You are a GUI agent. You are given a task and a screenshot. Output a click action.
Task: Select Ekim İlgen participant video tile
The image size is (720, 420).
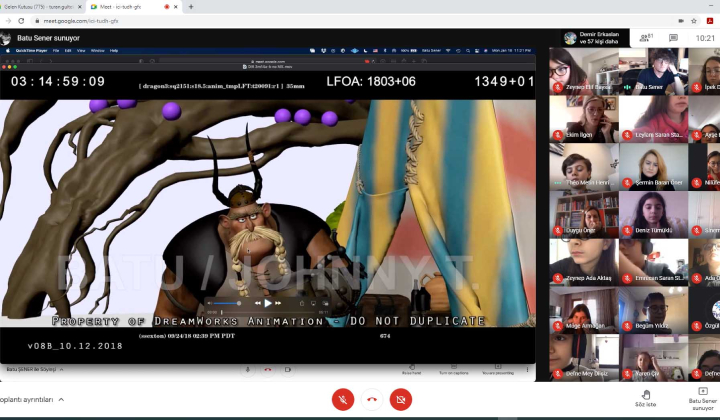584,119
